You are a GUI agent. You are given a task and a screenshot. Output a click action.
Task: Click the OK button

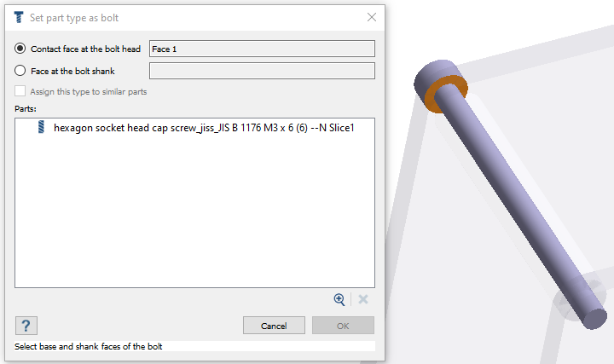343,326
